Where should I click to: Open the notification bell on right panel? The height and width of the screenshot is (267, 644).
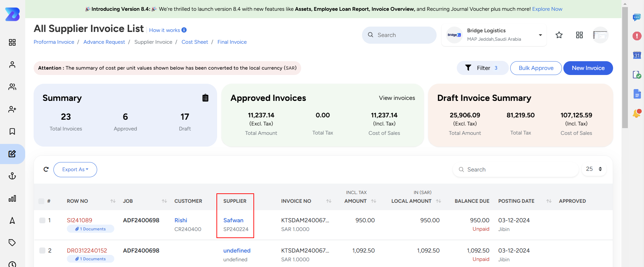637,113
